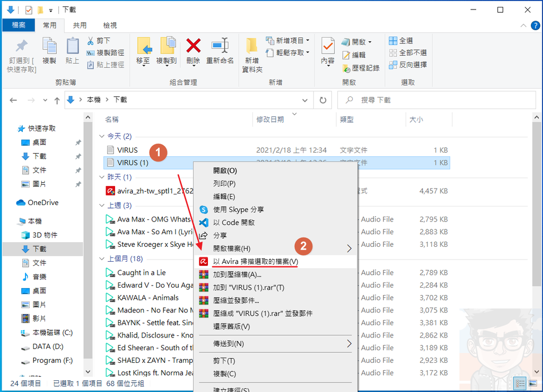Click the 複製 copy icon in ribbon

pos(49,46)
